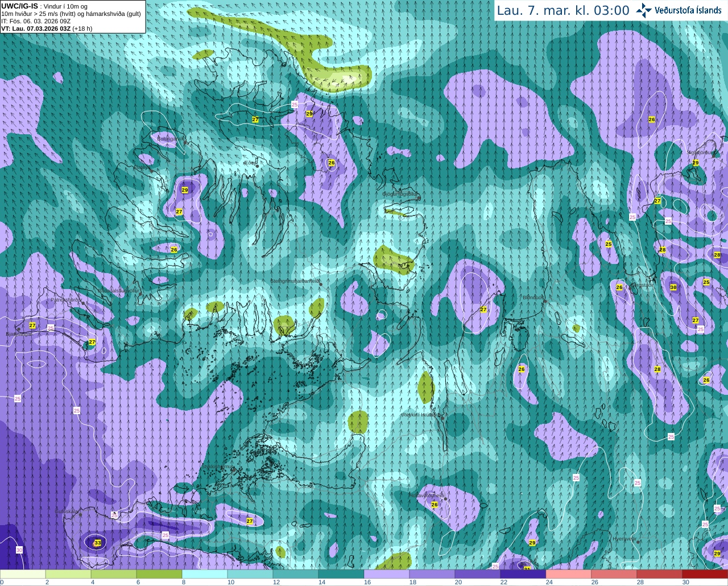Click the 26–28 m/s salmon legend swatch

click(614, 574)
